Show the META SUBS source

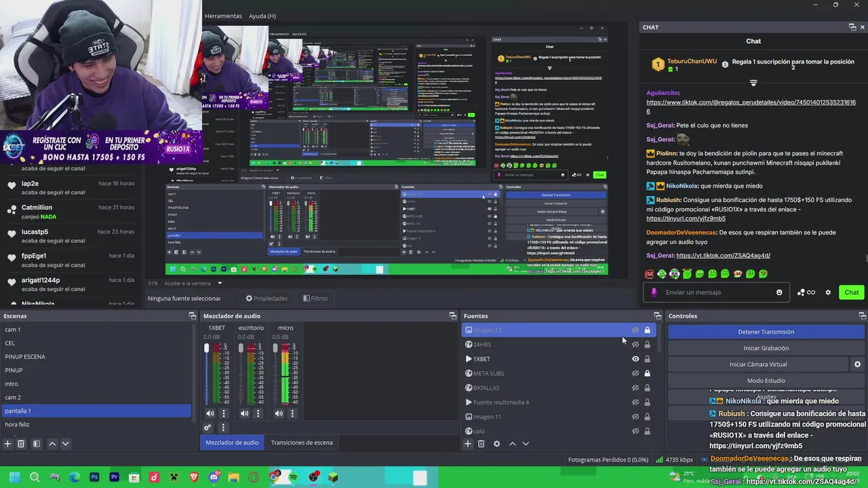click(x=635, y=373)
